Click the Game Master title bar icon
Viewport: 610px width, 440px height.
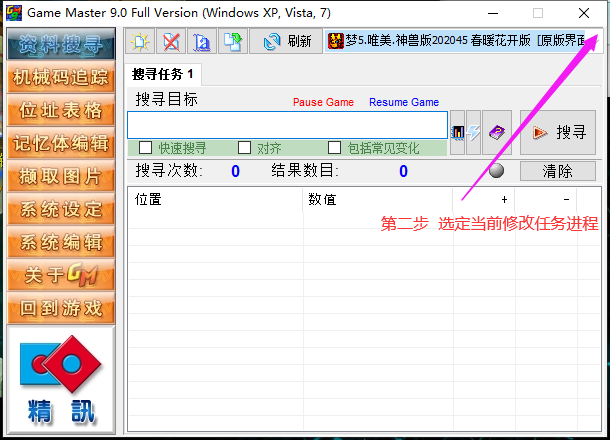(x=14, y=13)
